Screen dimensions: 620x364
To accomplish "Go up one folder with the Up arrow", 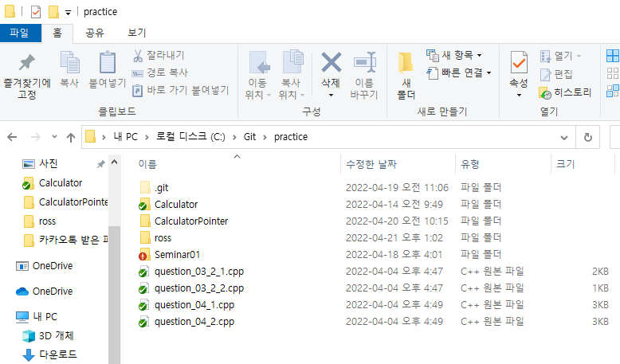I will [x=71, y=137].
